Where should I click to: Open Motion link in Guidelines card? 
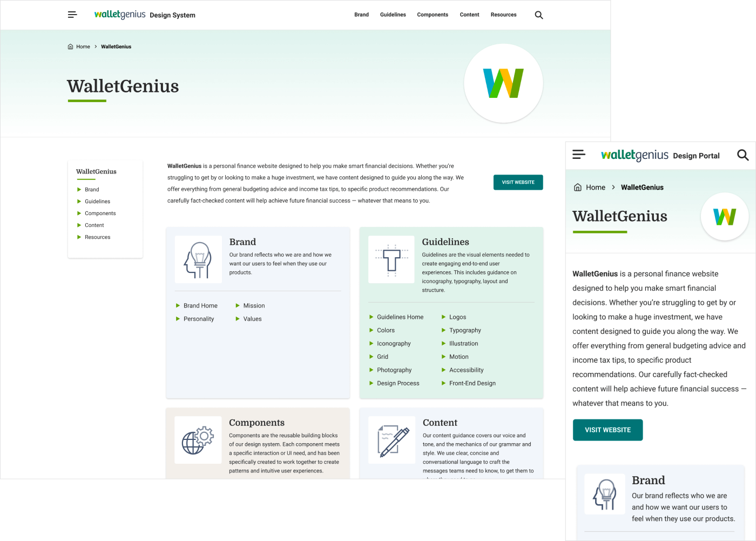[458, 357]
